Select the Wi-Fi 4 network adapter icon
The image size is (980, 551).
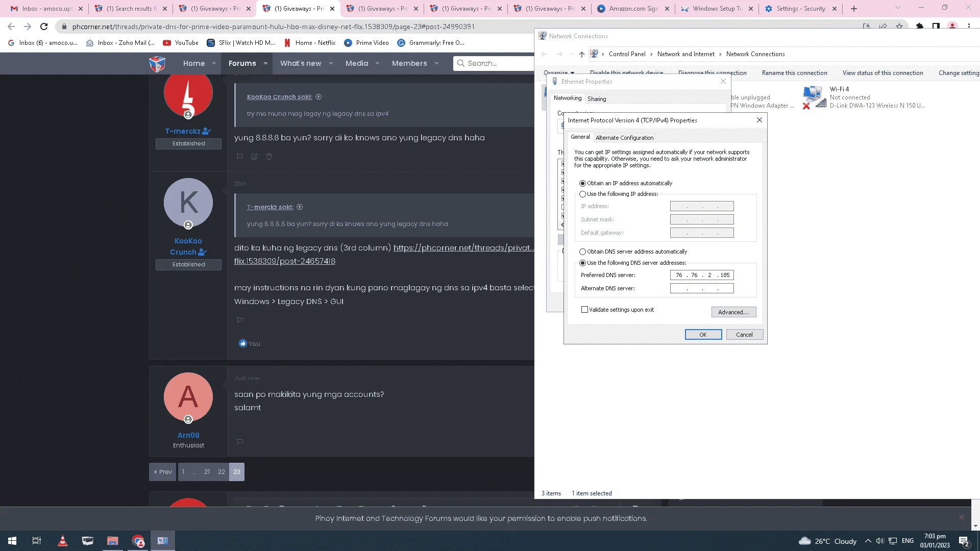coord(814,97)
